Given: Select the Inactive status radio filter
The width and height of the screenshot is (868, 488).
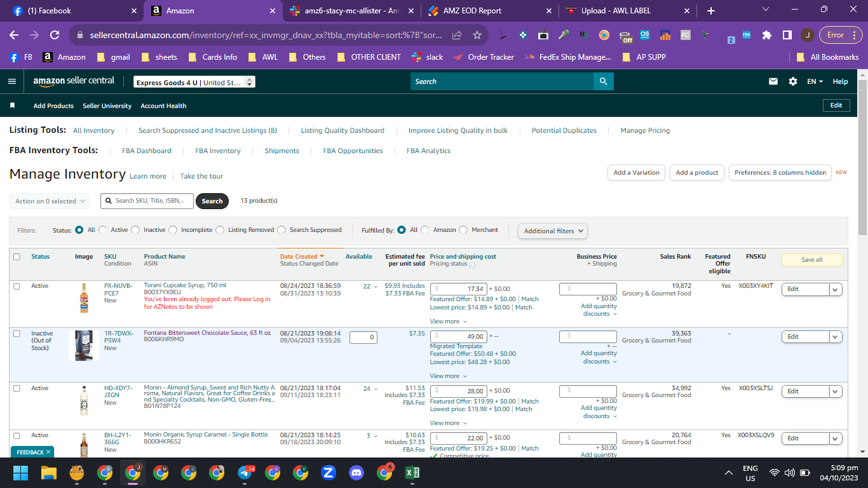Looking at the screenshot, I should point(135,230).
